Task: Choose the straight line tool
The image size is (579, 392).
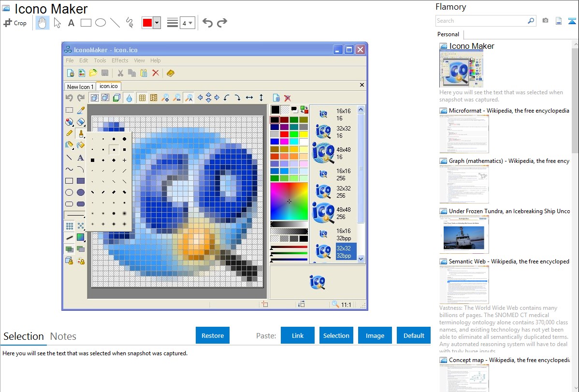Action: 115,23
